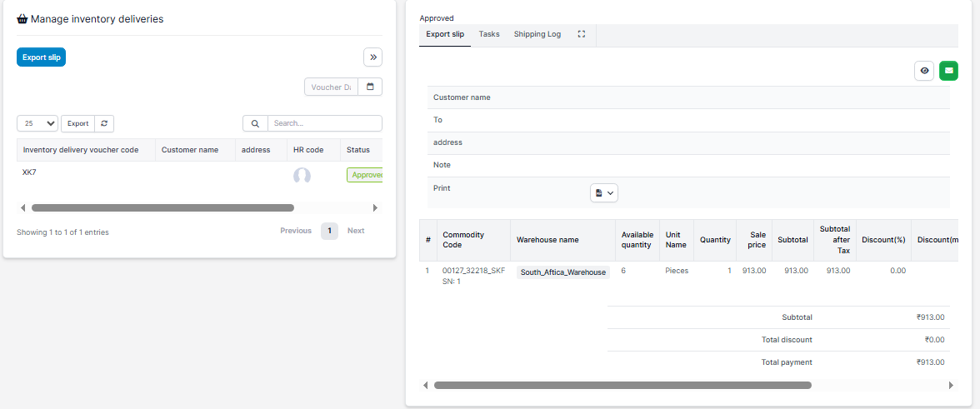This screenshot has height=409, width=980.
Task: Click the Voucher Date input field
Action: pyautogui.click(x=331, y=87)
